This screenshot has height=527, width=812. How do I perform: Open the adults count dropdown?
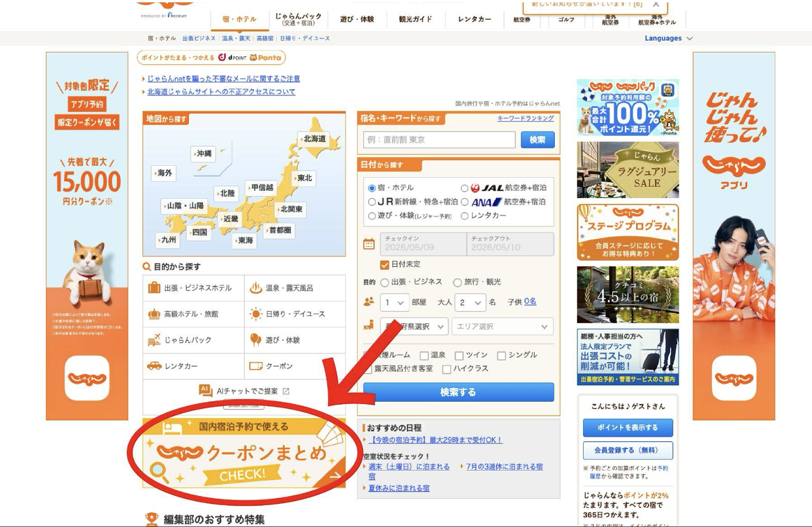tap(471, 303)
